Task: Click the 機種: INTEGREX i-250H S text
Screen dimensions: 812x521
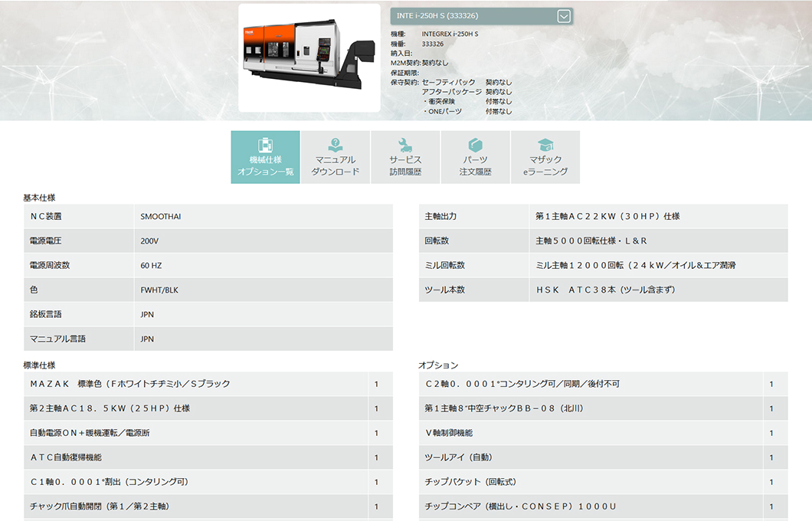Action: tap(434, 34)
